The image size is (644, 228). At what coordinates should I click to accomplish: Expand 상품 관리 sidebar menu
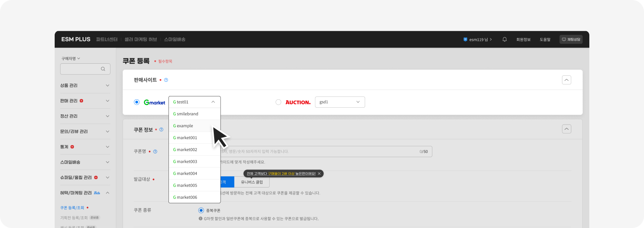pyautogui.click(x=85, y=85)
